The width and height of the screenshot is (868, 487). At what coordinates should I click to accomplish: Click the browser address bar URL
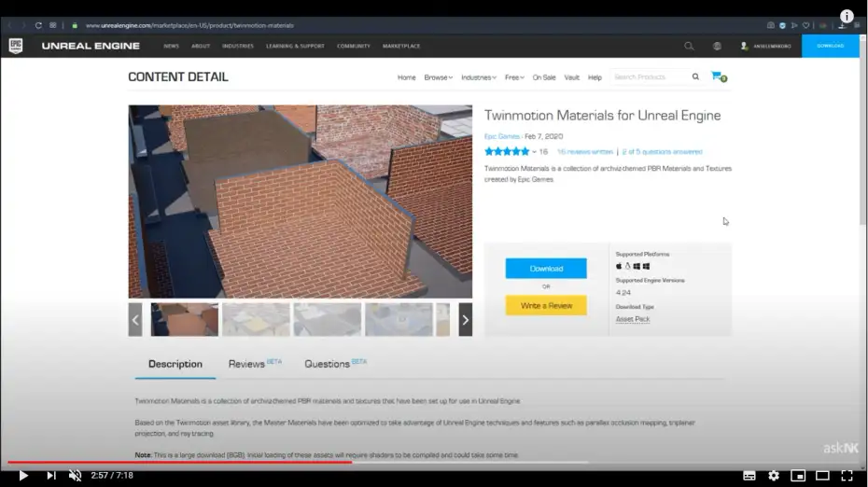point(189,25)
